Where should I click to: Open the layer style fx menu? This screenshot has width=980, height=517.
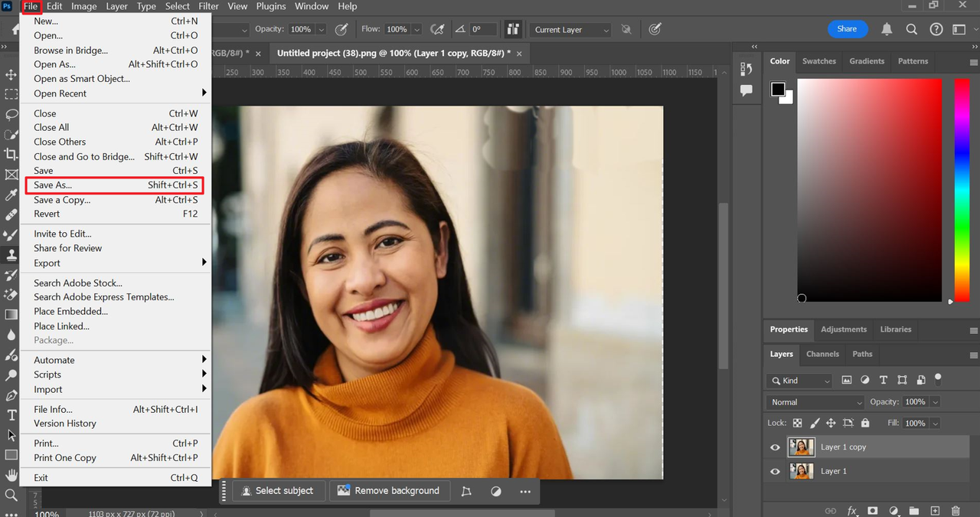(x=852, y=511)
